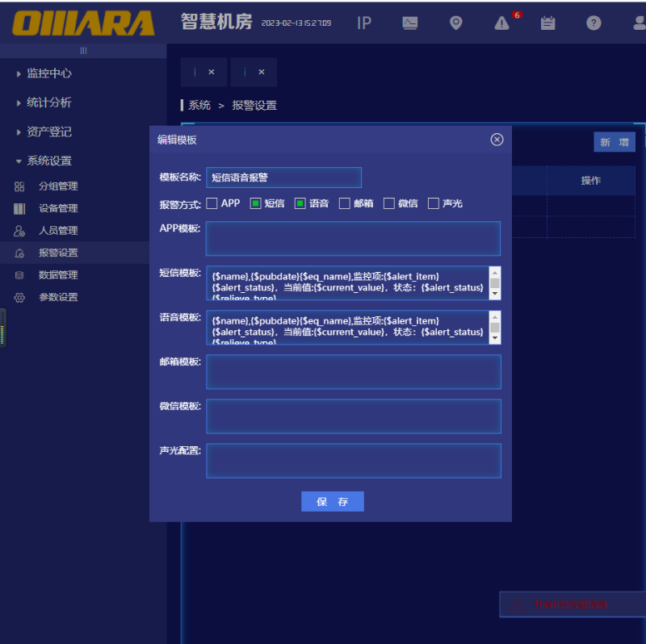Expand the 监控中心 sidebar section
Viewport: 646px width, 644px height.
tap(49, 73)
